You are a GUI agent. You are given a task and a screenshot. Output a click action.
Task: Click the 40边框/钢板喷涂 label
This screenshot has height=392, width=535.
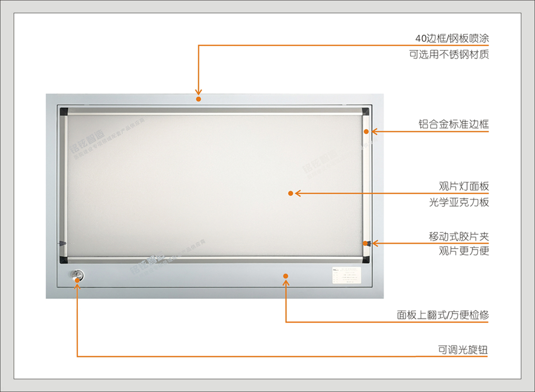452,38
